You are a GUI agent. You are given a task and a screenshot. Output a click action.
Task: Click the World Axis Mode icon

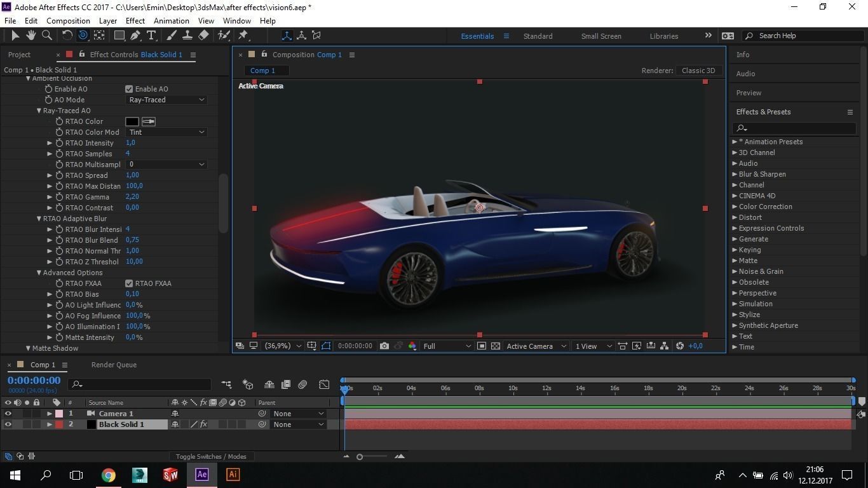[x=301, y=36]
